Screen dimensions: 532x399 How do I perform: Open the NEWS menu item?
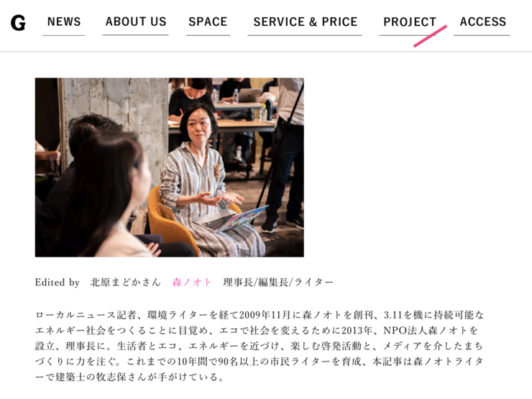click(x=64, y=22)
